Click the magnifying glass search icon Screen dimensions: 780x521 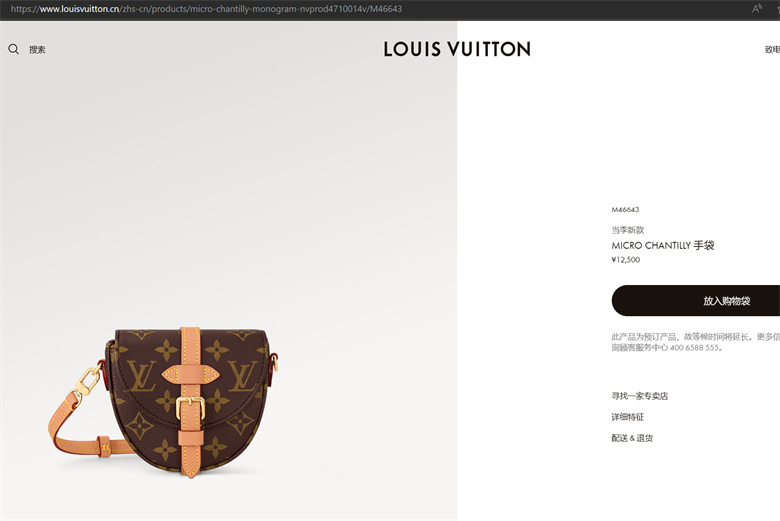tap(13, 49)
